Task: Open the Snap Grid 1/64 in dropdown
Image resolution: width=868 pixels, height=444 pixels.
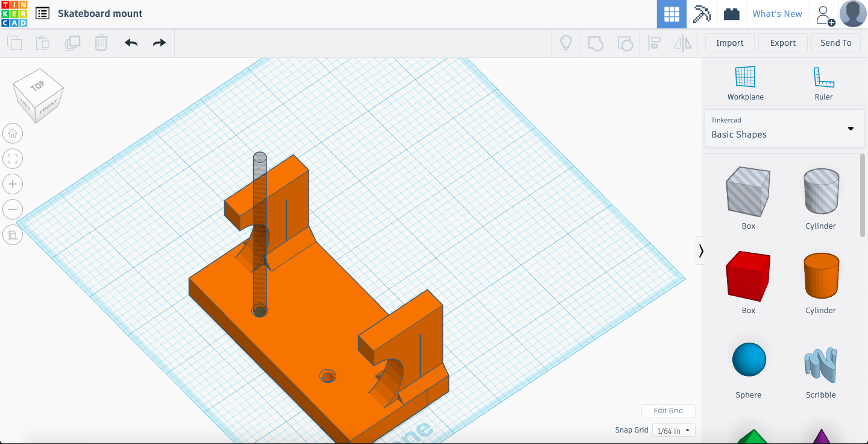Action: click(673, 431)
